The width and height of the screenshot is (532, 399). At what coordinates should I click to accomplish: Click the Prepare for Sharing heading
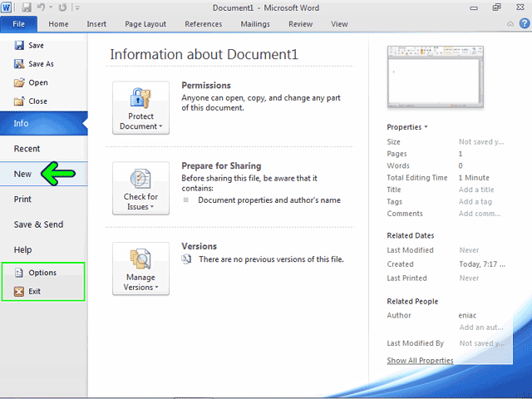click(221, 165)
